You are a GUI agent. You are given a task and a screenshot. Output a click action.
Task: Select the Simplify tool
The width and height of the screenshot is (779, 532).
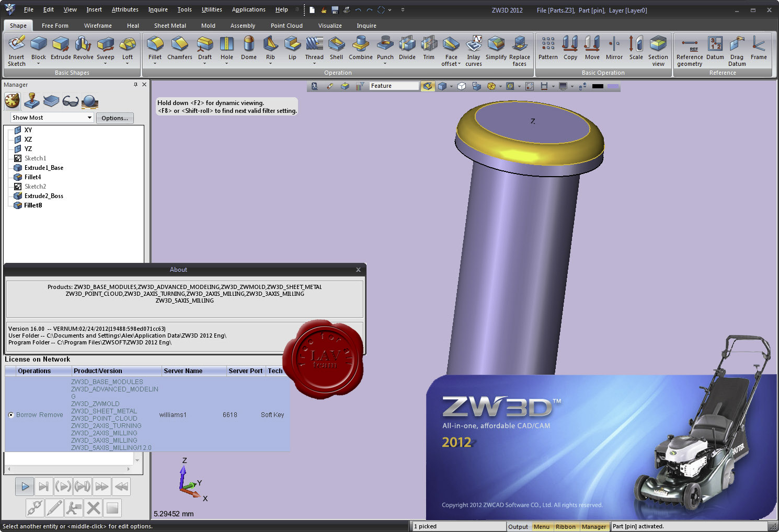coord(496,48)
